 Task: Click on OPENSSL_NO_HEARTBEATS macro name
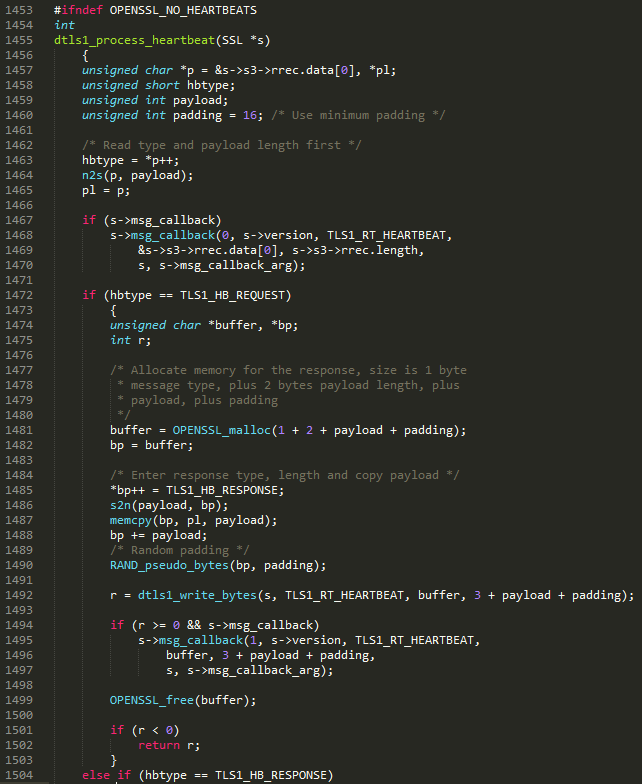click(183, 10)
